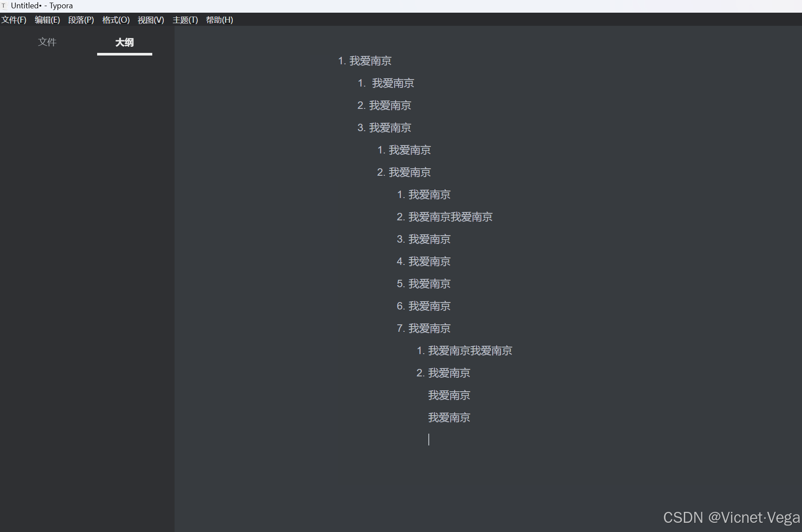802x532 pixels.
Task: Switch to the 文件 sidebar tab
Action: click(x=47, y=42)
